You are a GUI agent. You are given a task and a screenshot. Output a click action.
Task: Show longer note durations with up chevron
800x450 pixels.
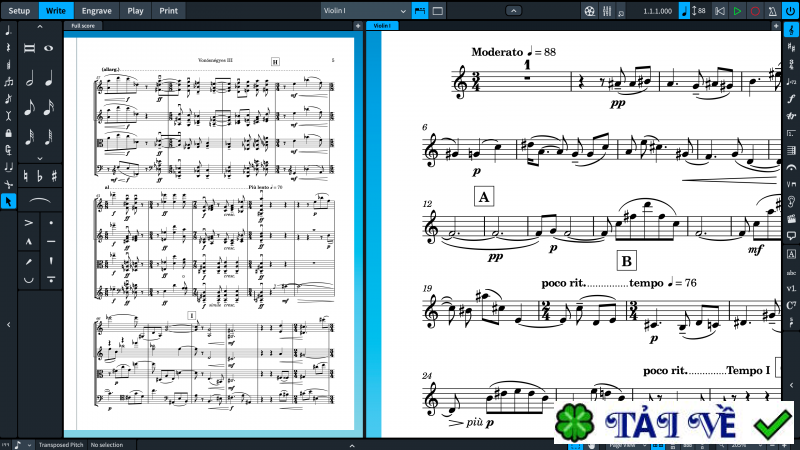tap(40, 27)
